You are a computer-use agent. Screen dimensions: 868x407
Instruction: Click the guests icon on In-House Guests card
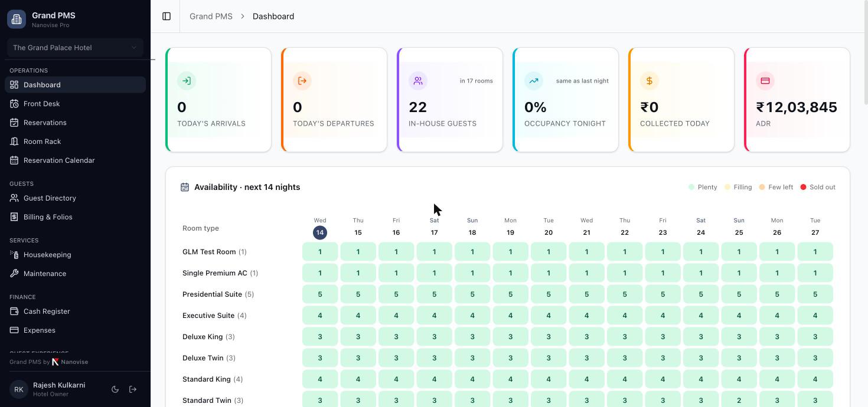[x=418, y=81]
